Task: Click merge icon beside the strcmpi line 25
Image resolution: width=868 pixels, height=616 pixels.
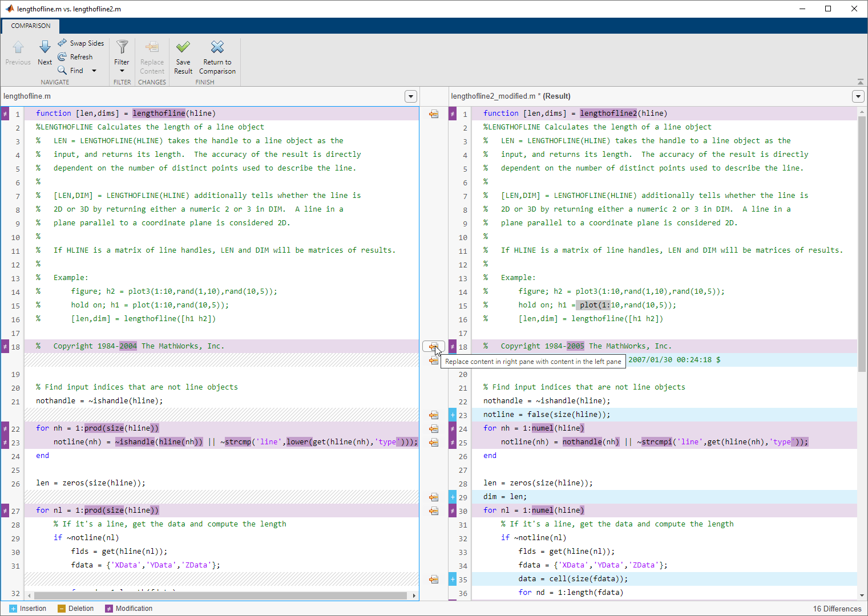Action: click(434, 442)
